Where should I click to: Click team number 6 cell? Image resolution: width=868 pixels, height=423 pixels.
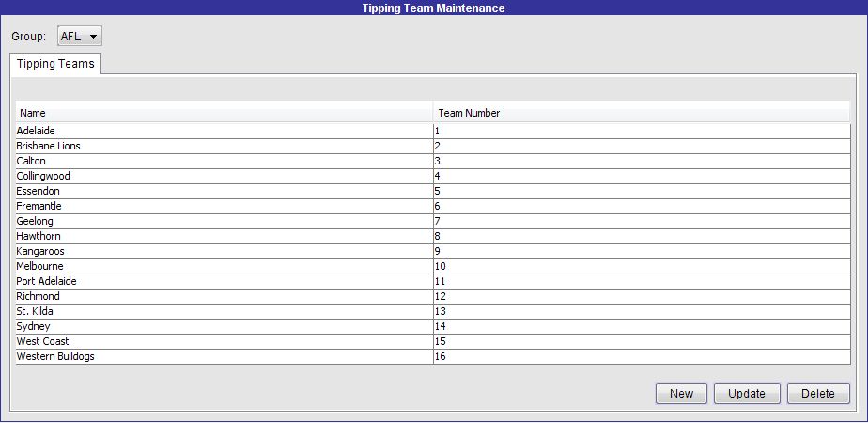click(642, 206)
